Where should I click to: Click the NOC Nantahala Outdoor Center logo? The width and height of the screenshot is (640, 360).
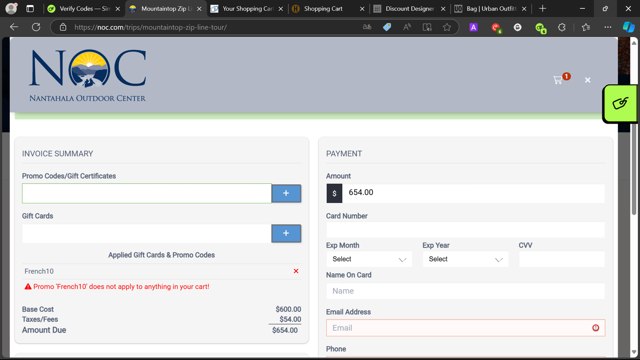coord(88,76)
